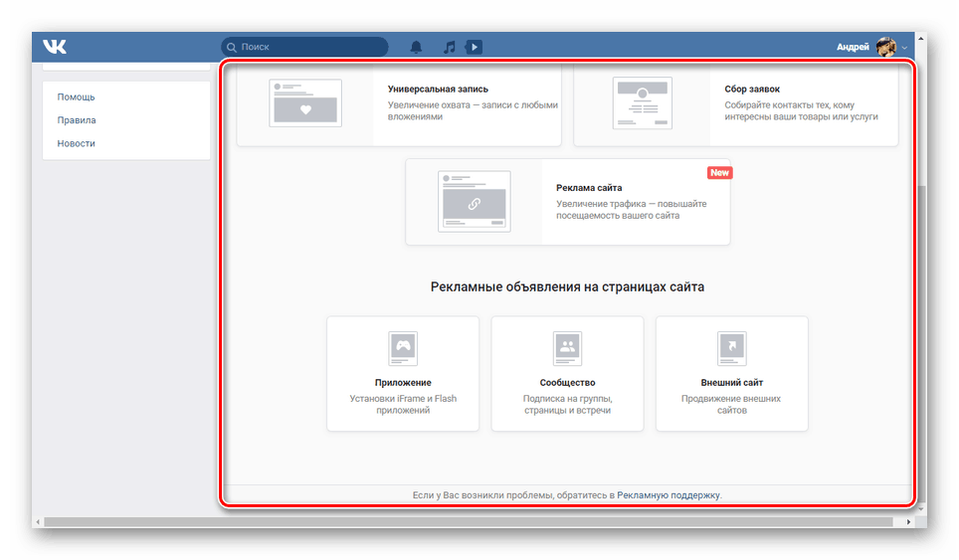Click vertical scrollbar up arrow
The height and width of the screenshot is (560, 959).
(x=920, y=39)
